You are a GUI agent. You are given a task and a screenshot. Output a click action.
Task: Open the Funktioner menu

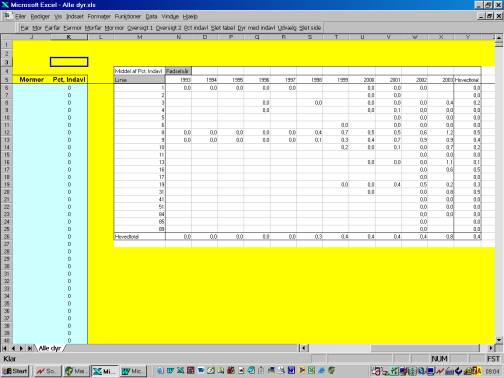coord(128,16)
